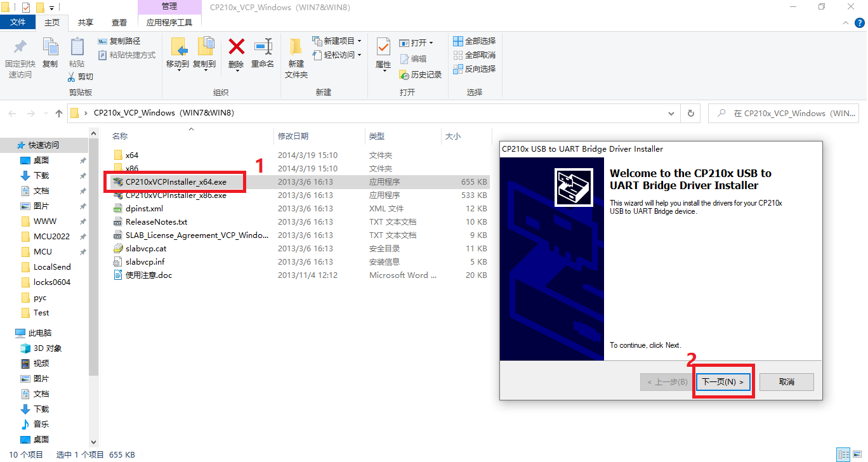Select CP210xVCPInstaller_x86.exe file

point(176,195)
